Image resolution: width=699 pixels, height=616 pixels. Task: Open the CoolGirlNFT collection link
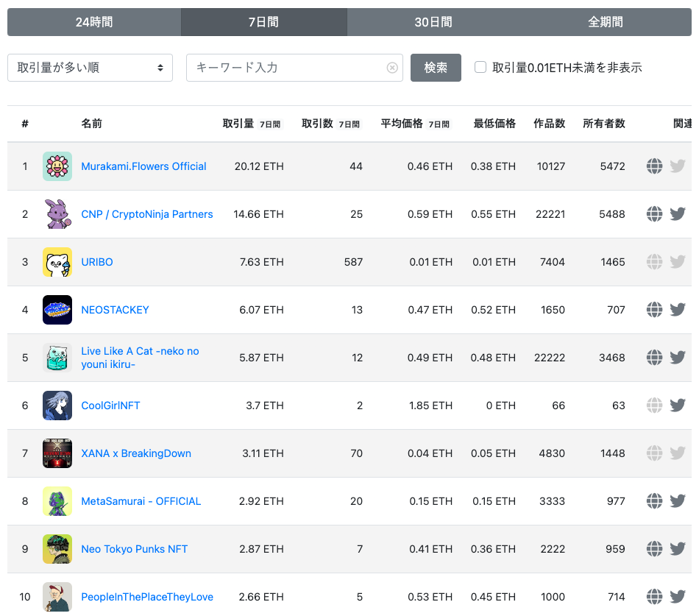coord(110,406)
